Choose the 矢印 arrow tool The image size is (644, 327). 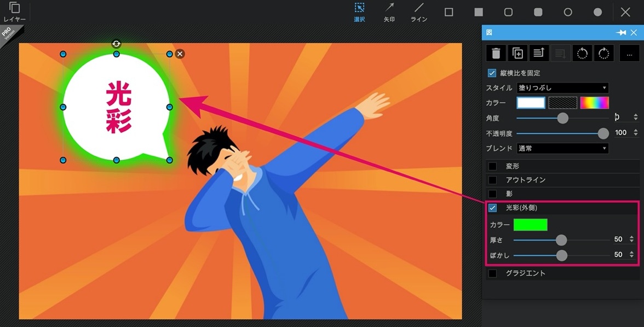pos(389,12)
